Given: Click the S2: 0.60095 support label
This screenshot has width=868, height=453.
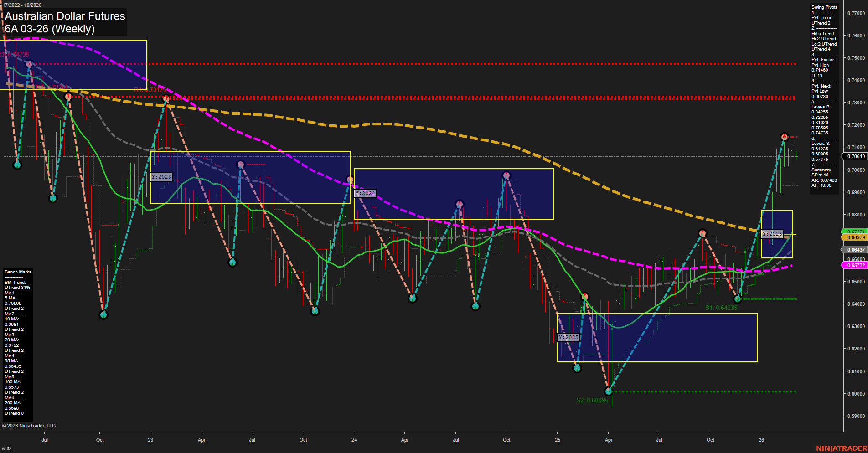Looking at the screenshot, I should pos(592,400).
